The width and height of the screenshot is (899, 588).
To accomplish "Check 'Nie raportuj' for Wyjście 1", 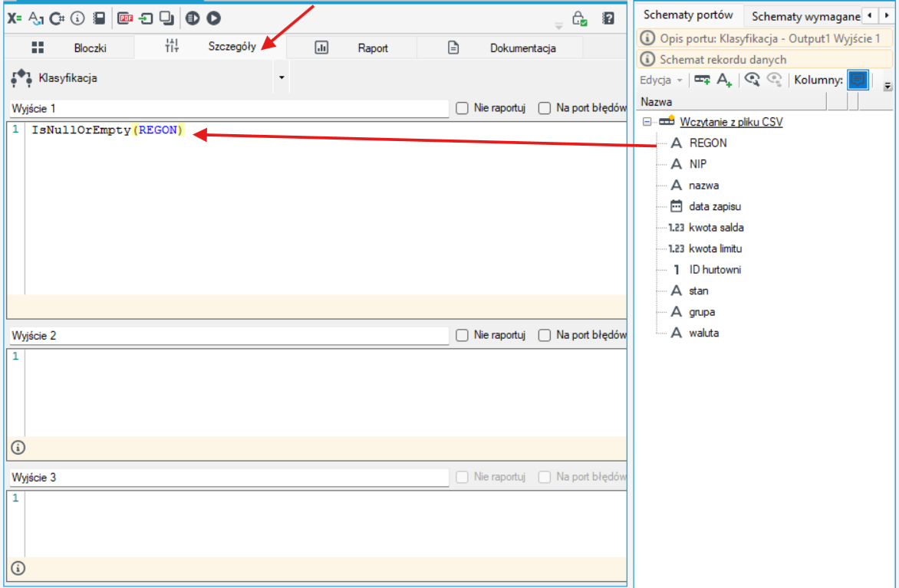I will pos(462,108).
